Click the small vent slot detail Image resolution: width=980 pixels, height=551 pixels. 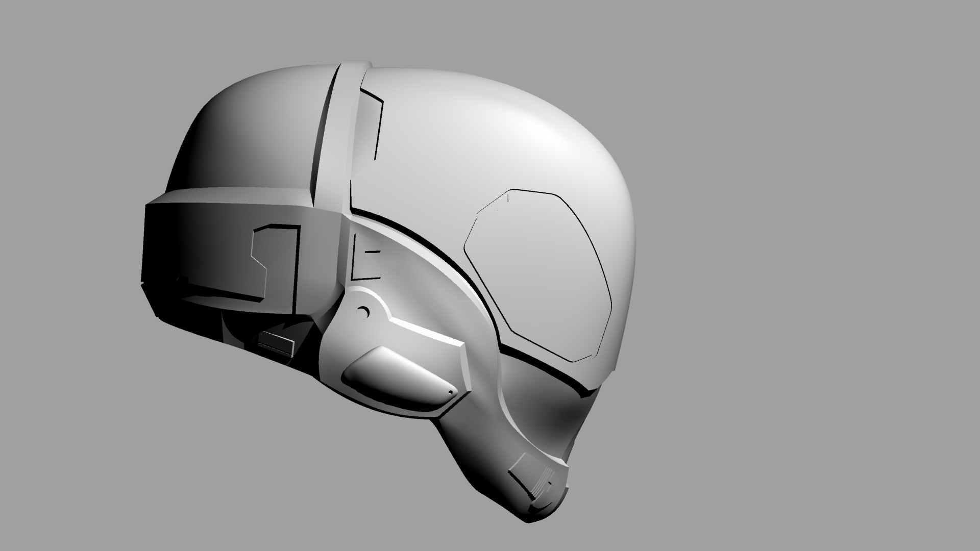point(373,253)
